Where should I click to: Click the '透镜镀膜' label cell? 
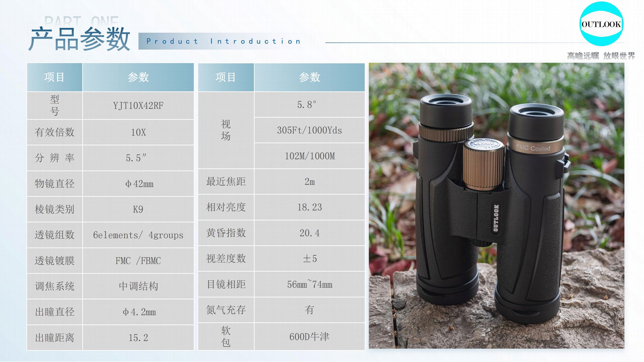coord(55,261)
